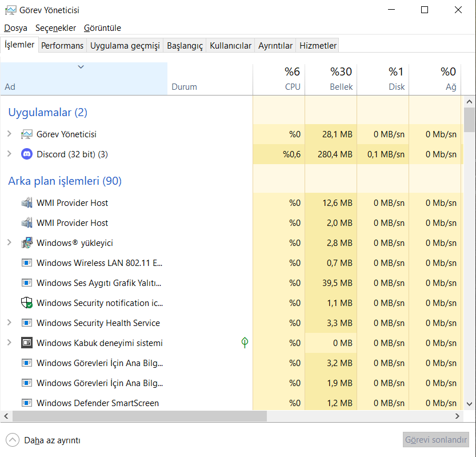The height and width of the screenshot is (457, 476).
Task: Maximize the Görev Yöneticisi window
Action: click(425, 10)
